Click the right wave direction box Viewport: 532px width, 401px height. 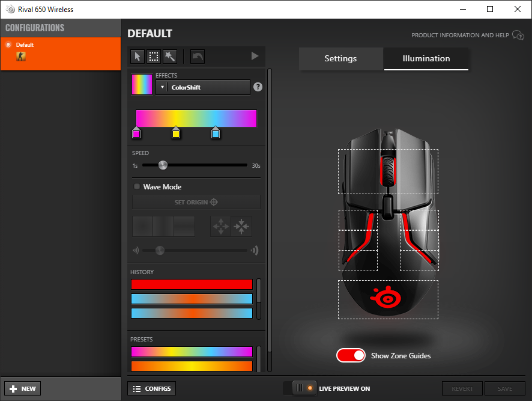pos(184,226)
